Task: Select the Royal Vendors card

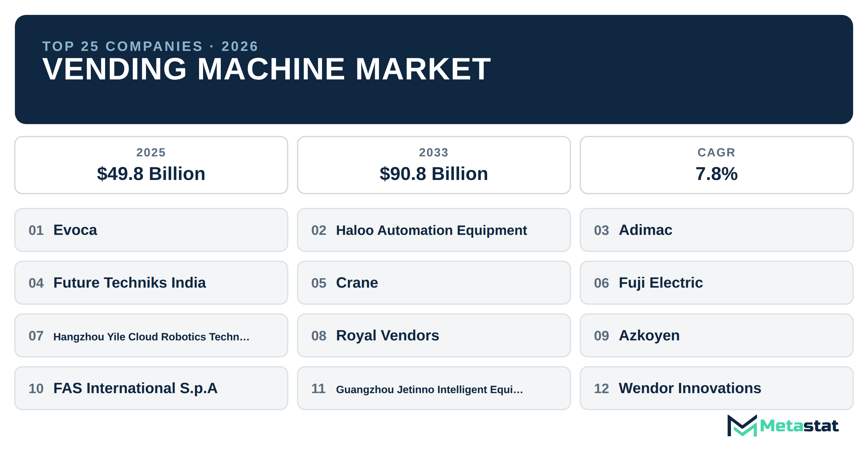Action: (x=434, y=336)
